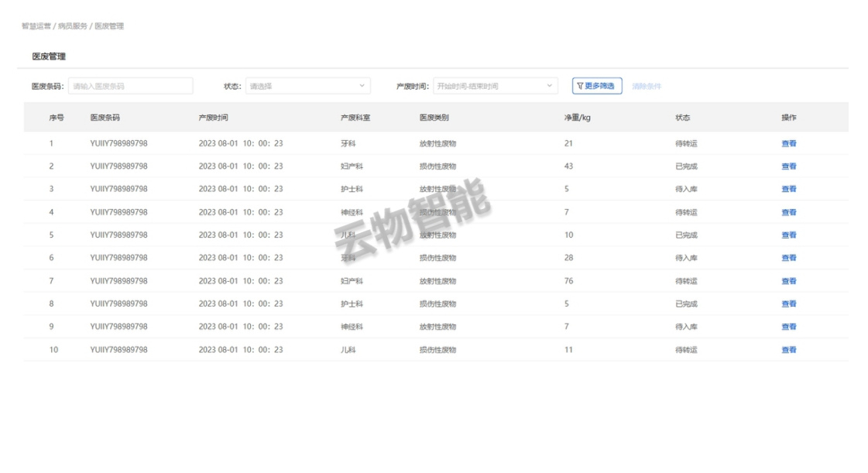Click barcode YUIIY798989798 in row 10

tap(119, 350)
